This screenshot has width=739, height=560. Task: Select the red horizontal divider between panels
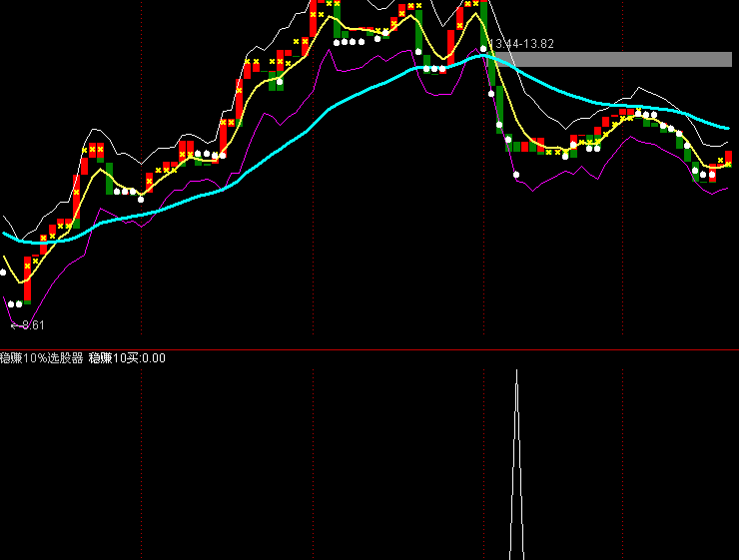369,349
